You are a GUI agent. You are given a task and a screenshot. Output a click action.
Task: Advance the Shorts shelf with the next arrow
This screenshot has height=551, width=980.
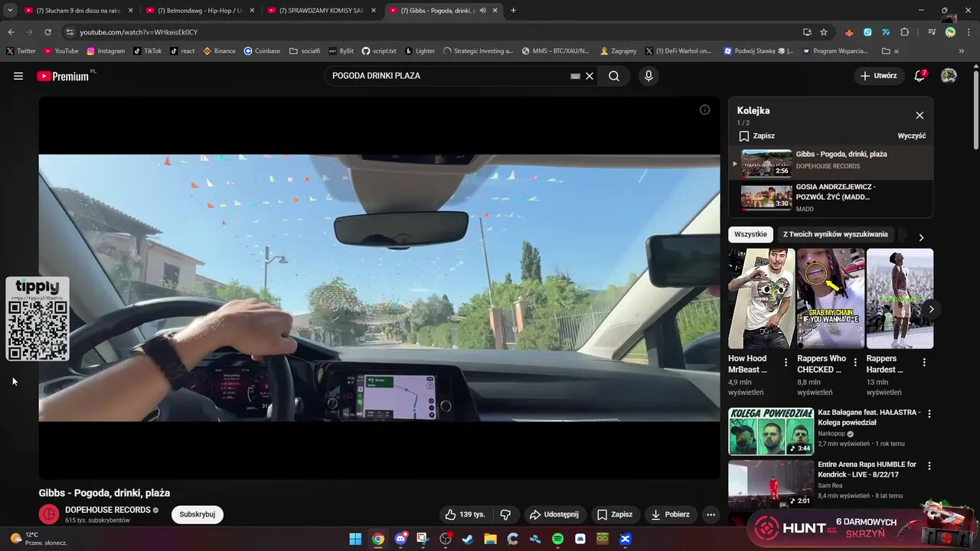coord(931,309)
